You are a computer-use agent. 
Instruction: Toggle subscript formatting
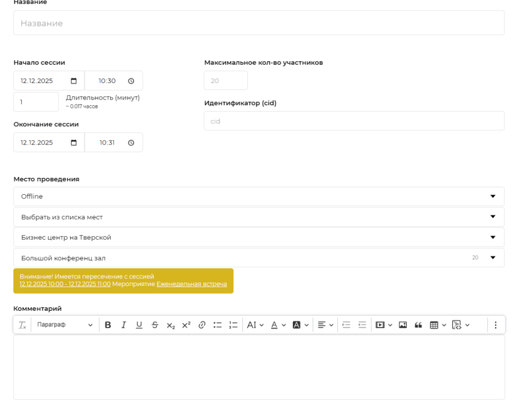coord(170,325)
